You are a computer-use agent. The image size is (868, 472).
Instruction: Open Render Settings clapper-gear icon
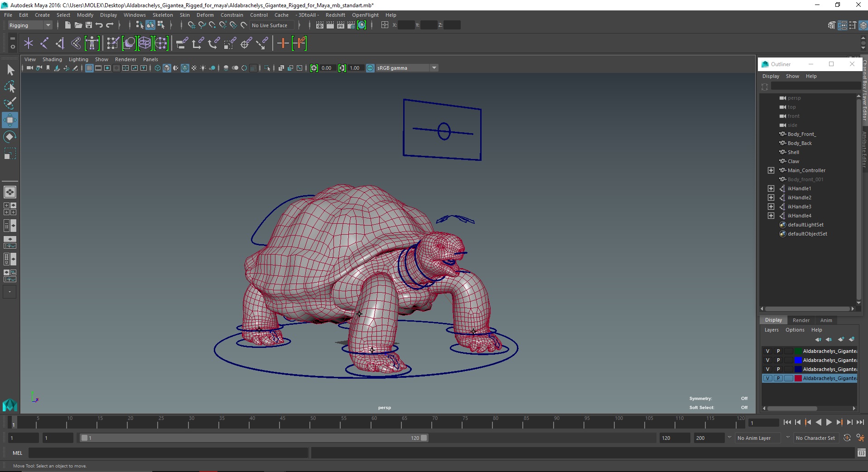351,25
